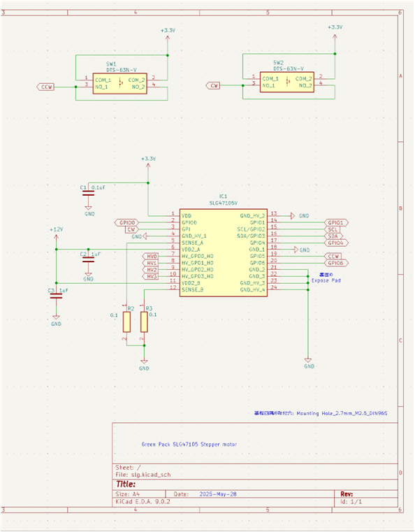Click the HV1 global label

[x=150, y=264]
